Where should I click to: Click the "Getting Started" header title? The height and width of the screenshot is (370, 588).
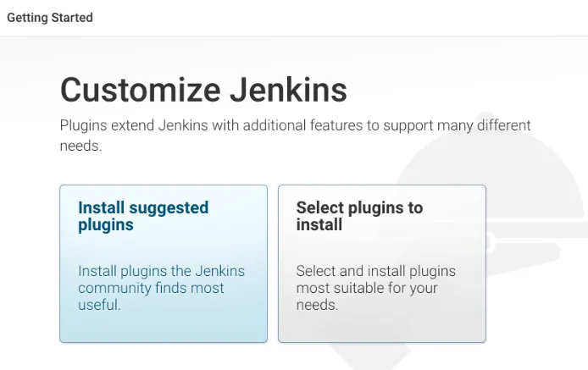click(x=50, y=17)
